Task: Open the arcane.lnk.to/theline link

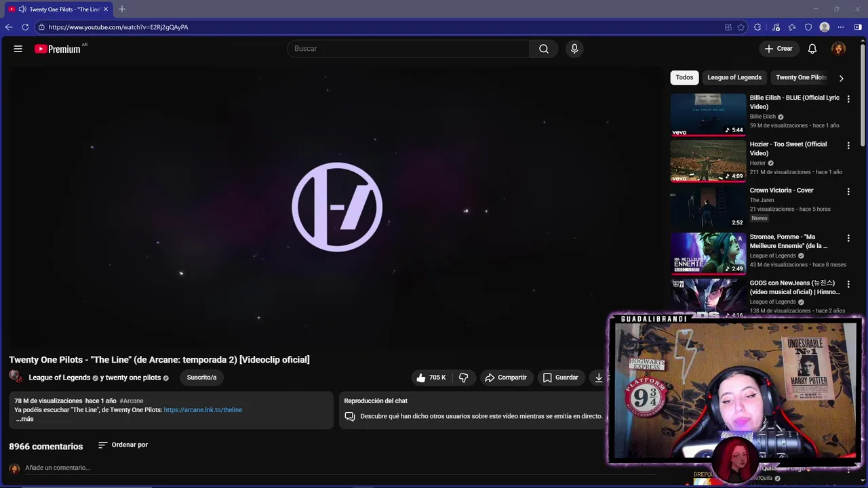Action: point(203,410)
